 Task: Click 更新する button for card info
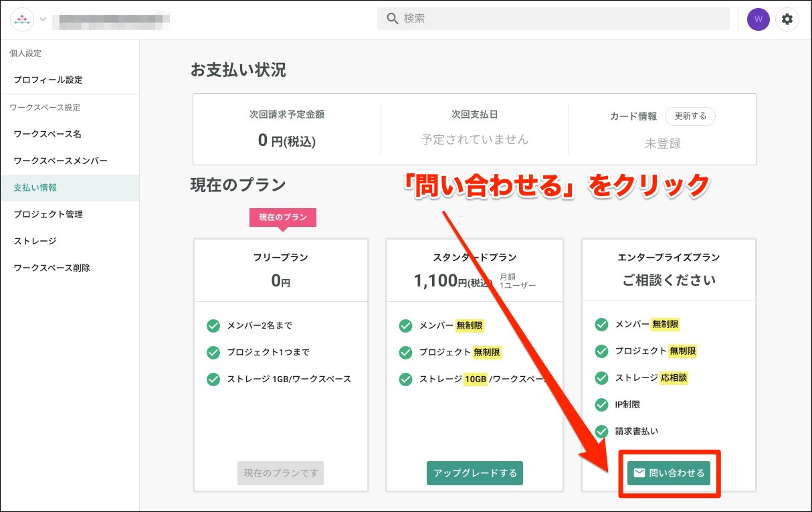click(690, 116)
